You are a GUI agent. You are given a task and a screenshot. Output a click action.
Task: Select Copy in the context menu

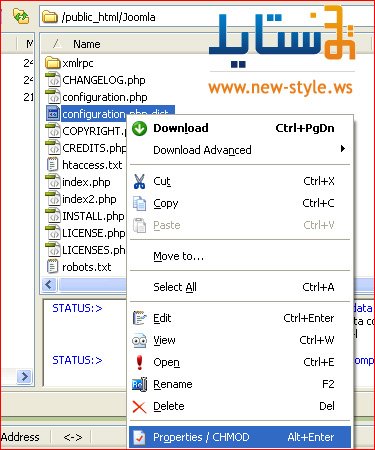240,203
